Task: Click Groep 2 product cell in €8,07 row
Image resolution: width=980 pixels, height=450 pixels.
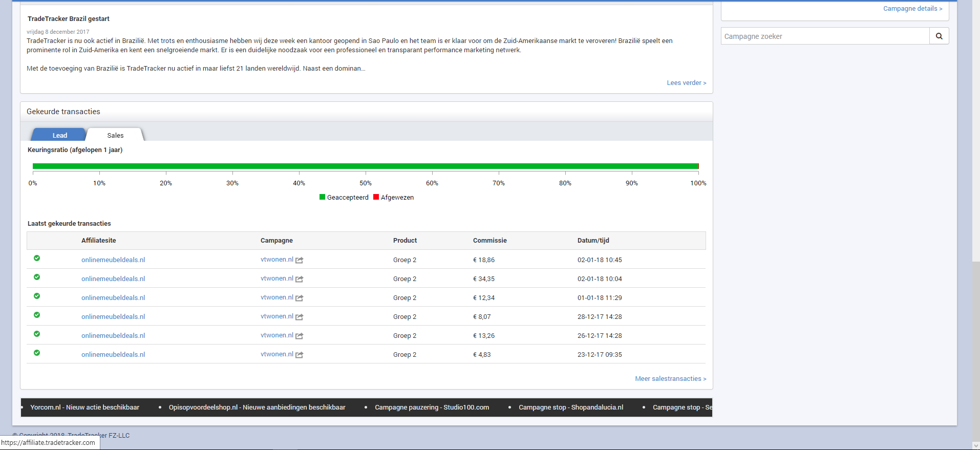Action: (404, 317)
